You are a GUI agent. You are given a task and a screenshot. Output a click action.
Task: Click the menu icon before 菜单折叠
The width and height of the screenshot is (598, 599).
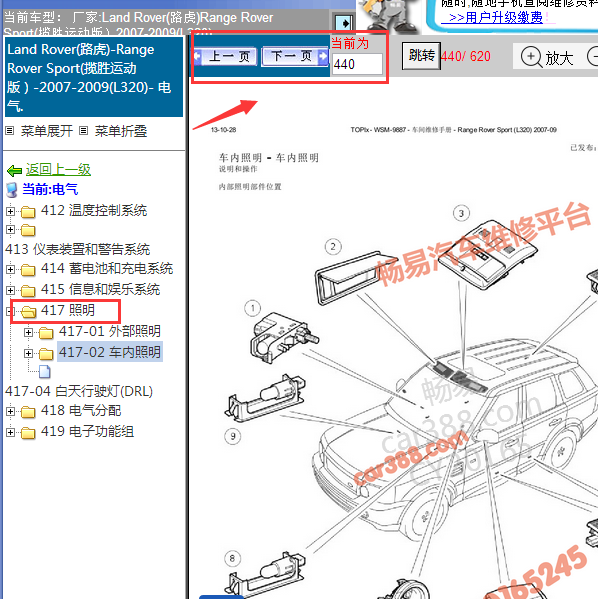click(83, 131)
